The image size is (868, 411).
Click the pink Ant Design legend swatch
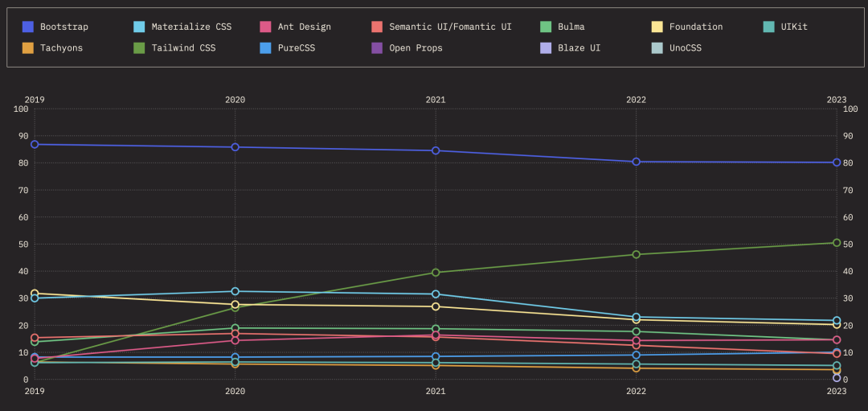tap(266, 27)
